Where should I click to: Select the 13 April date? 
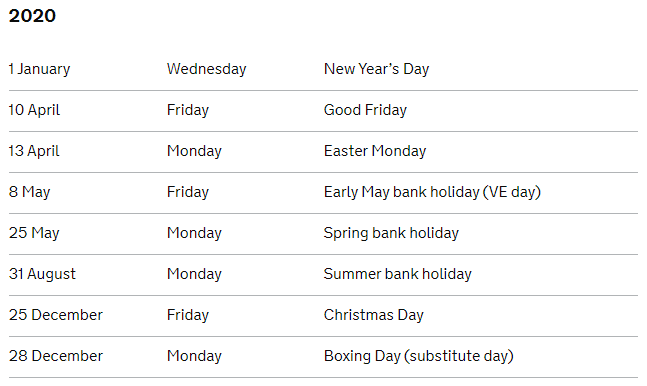click(x=34, y=151)
